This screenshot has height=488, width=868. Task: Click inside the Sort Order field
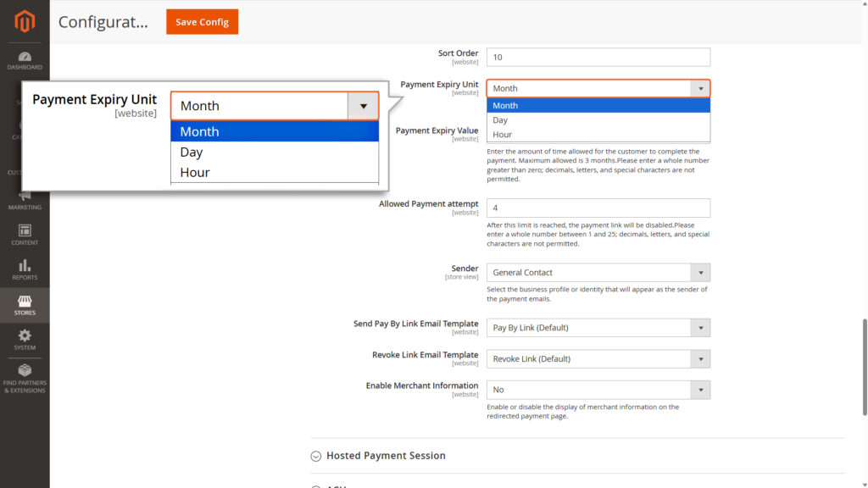(598, 57)
